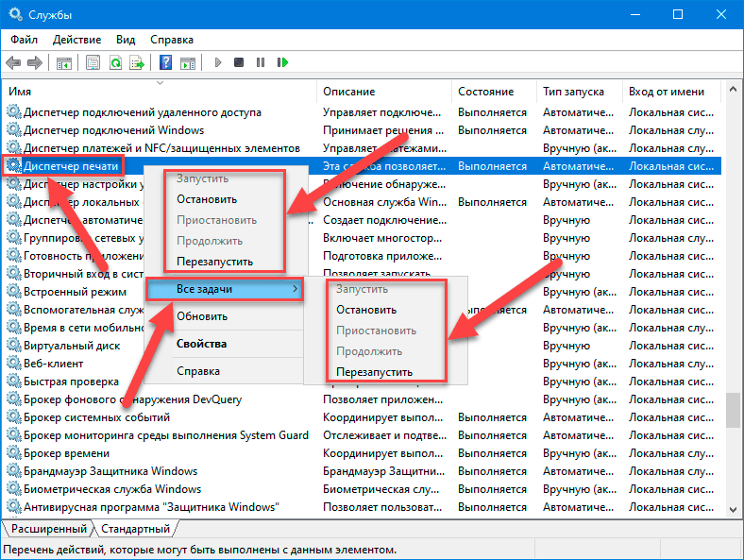This screenshot has width=744, height=560.
Task: Open the Вид menu
Action: (x=126, y=40)
